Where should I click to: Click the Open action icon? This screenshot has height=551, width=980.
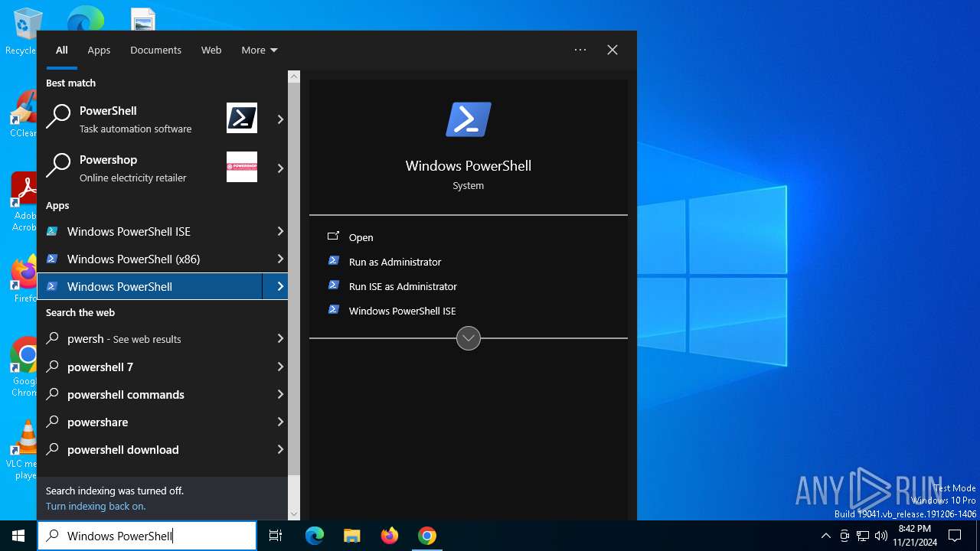(333, 236)
